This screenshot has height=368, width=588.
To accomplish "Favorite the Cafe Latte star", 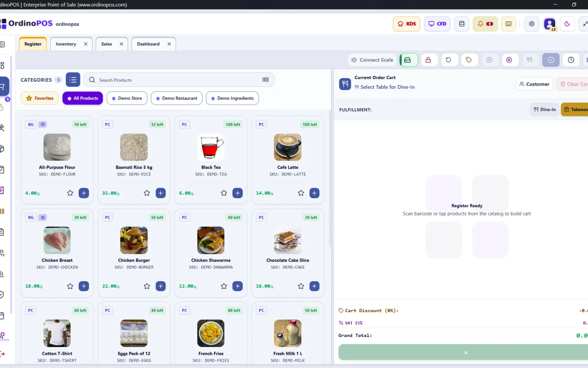I will tap(301, 193).
